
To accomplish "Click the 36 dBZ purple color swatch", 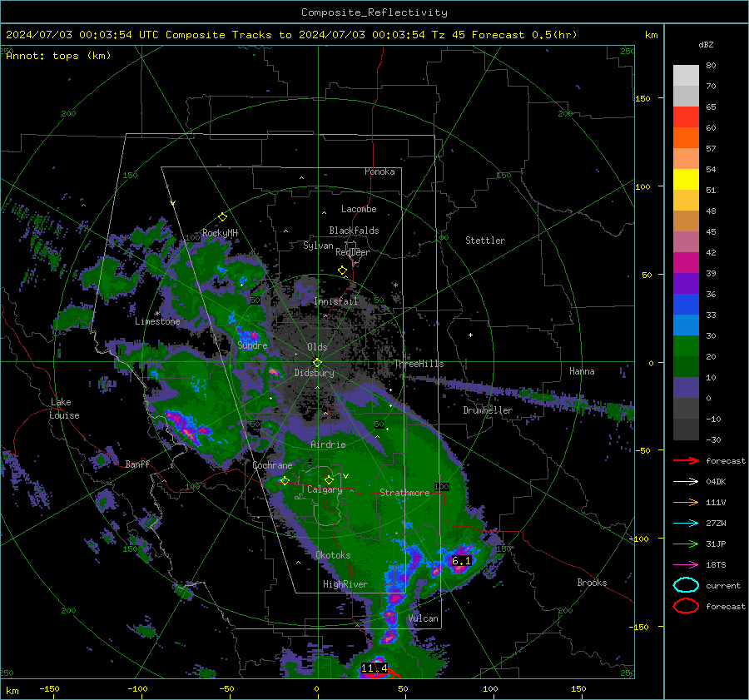I will click(x=686, y=283).
